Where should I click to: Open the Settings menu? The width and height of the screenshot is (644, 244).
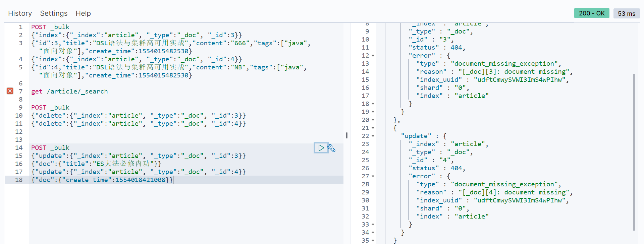tap(54, 13)
